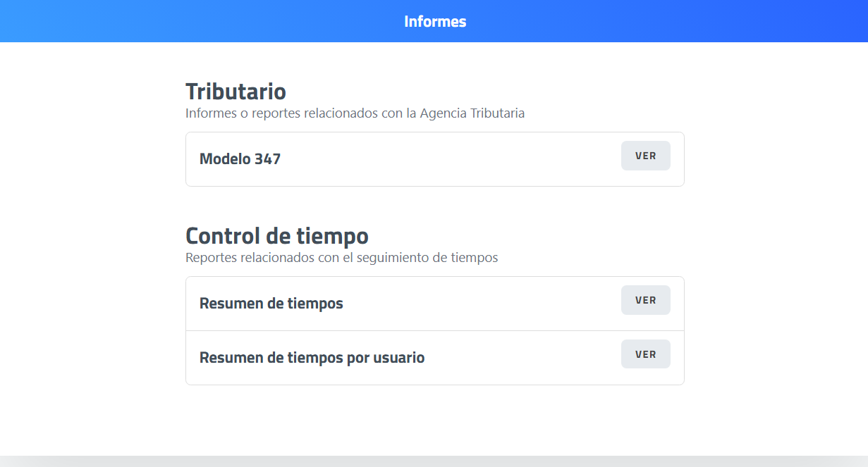
Task: Click the word "Informes" starting the Tributario description
Action: [x=210, y=113]
